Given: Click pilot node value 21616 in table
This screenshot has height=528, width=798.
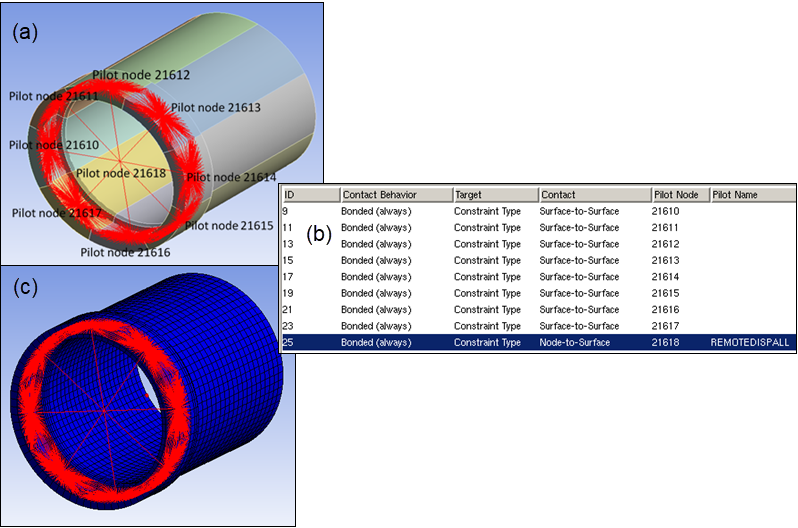Looking at the screenshot, I should tap(665, 310).
